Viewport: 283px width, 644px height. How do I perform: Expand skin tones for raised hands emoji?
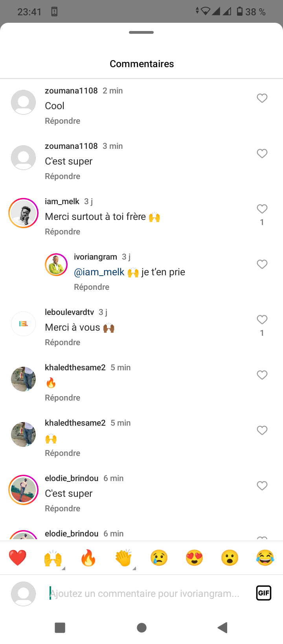63,568
